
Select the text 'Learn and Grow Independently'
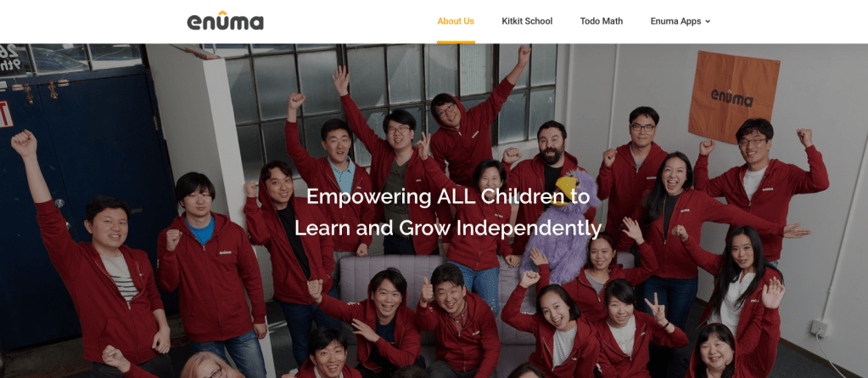(447, 228)
